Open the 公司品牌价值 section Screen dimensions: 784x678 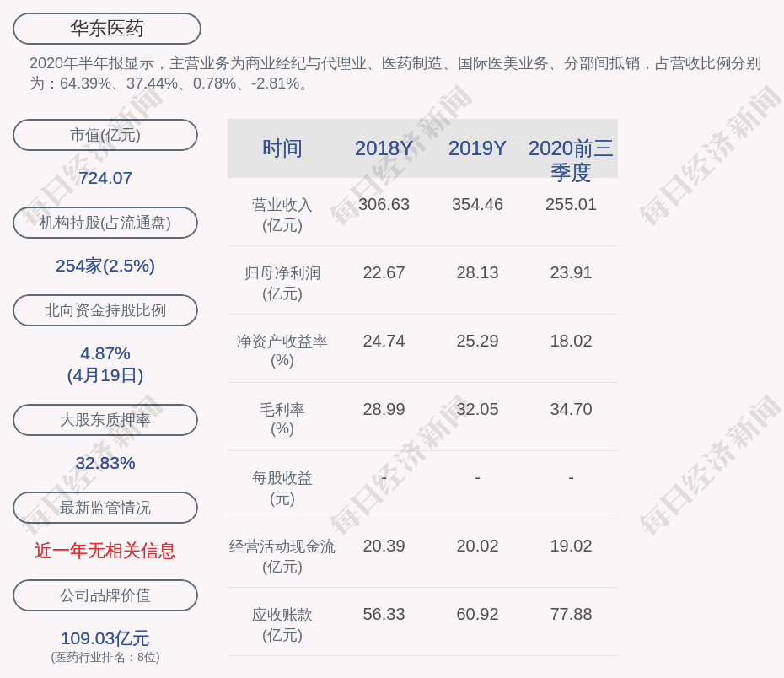point(105,595)
